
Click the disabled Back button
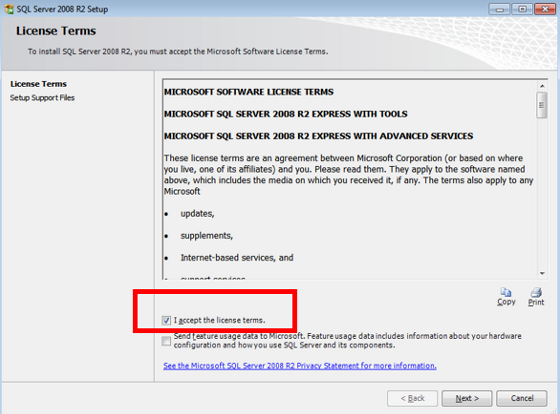412,398
